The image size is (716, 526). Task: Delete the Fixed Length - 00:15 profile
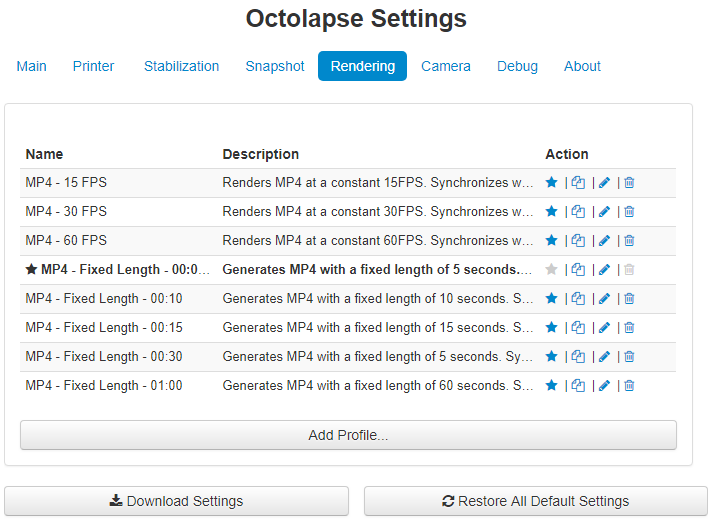pyautogui.click(x=629, y=327)
